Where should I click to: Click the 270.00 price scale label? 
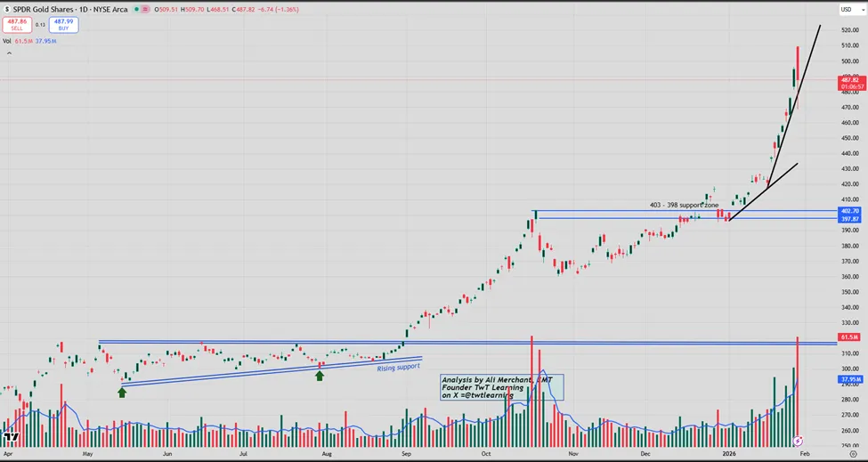tap(849, 415)
